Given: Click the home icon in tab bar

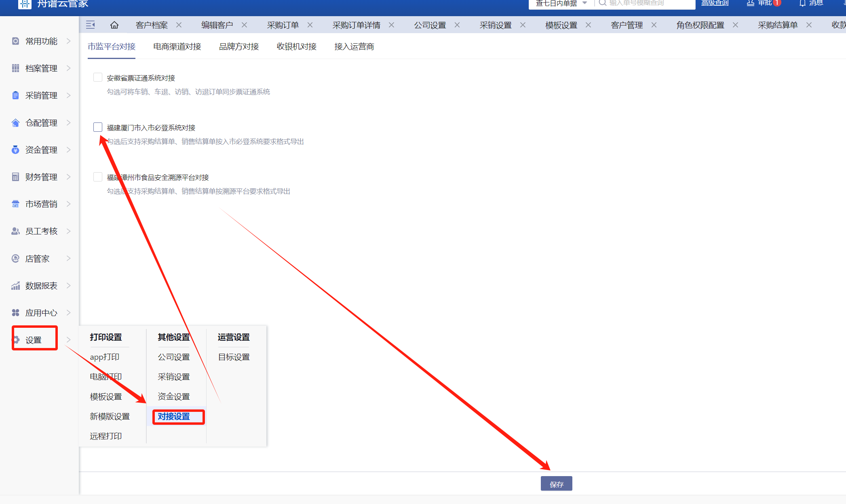Looking at the screenshot, I should coord(114,25).
